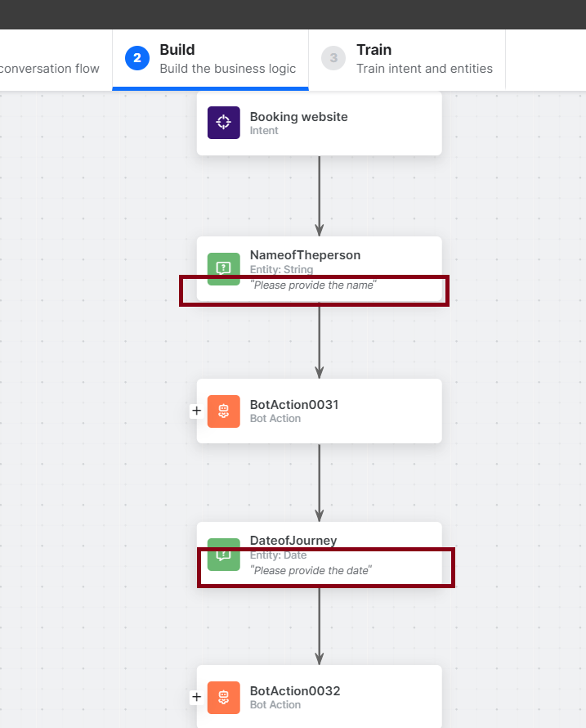
Task: Expand BotAction0031 with its plus button
Action: click(196, 411)
